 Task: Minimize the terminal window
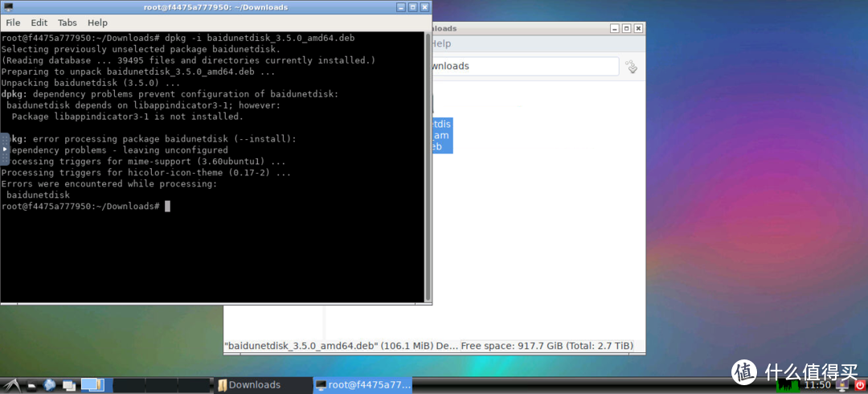coord(401,7)
